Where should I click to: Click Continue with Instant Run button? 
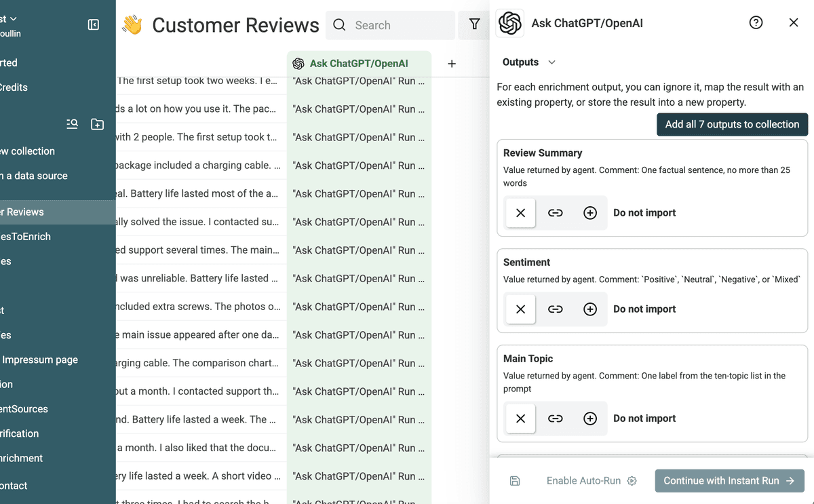tap(729, 481)
